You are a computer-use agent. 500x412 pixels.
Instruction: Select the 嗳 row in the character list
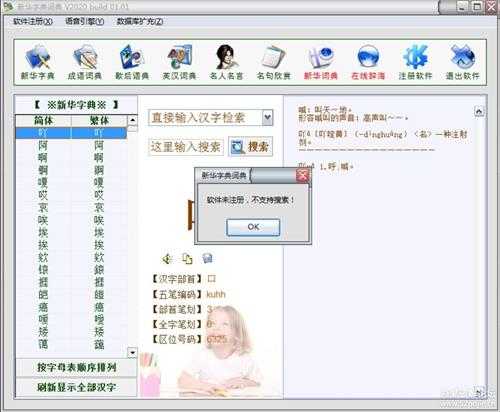[x=71, y=319]
